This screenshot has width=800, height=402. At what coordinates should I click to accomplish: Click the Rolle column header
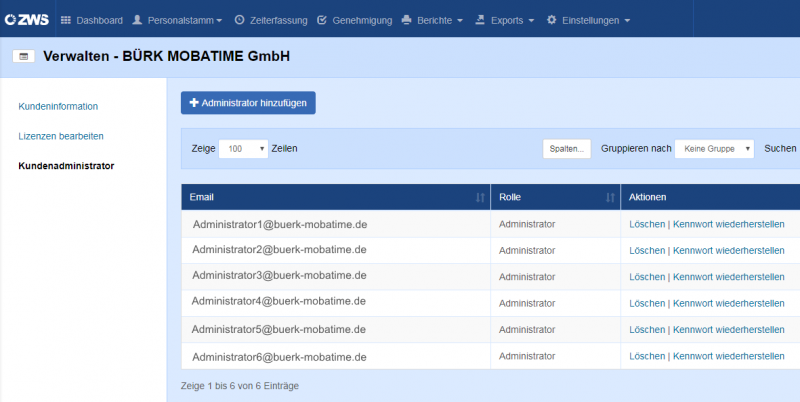[556, 197]
